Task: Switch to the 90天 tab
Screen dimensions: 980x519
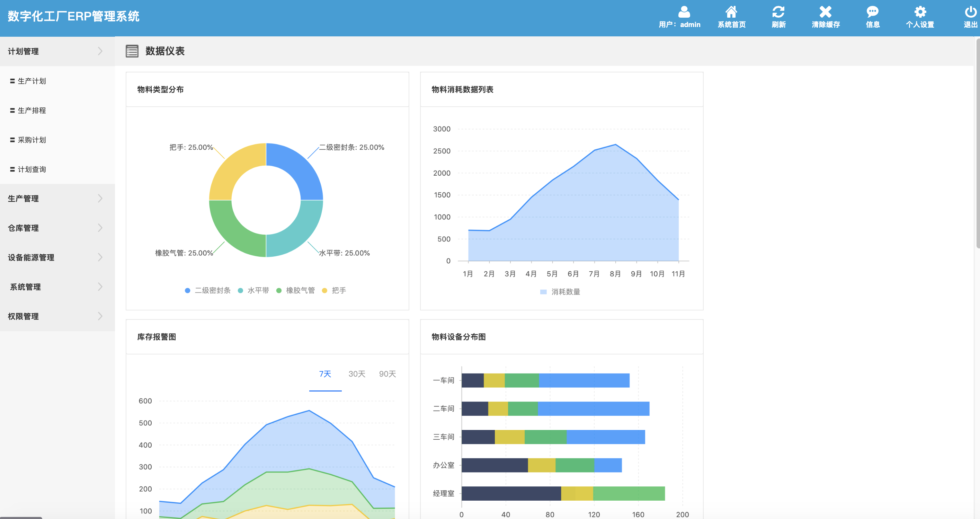Action: 387,374
